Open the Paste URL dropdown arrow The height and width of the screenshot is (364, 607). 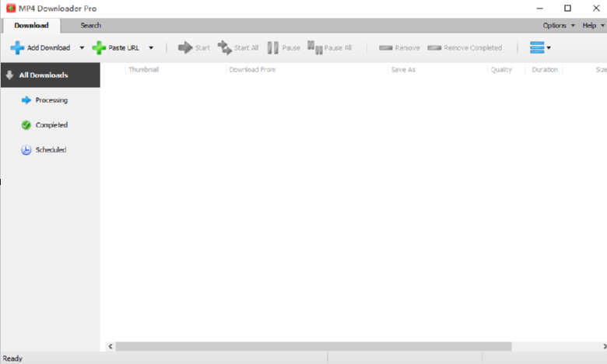[x=151, y=47]
